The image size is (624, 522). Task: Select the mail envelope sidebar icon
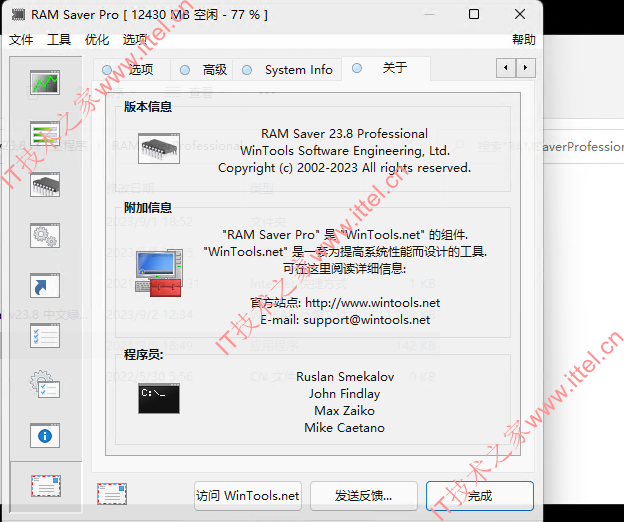[46, 486]
